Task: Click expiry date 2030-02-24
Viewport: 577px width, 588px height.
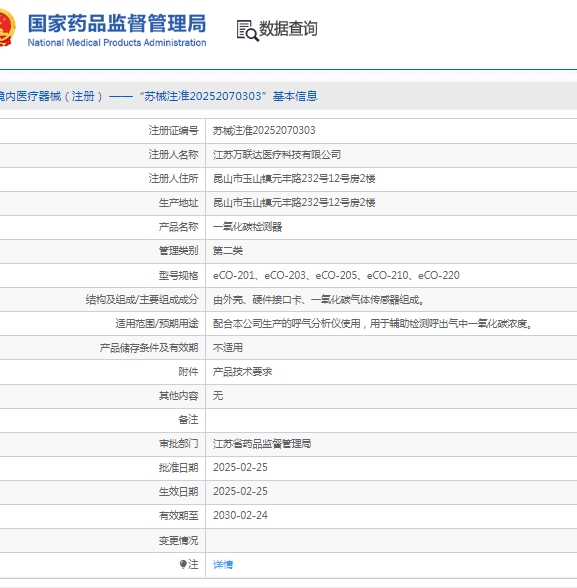Action: point(240,516)
